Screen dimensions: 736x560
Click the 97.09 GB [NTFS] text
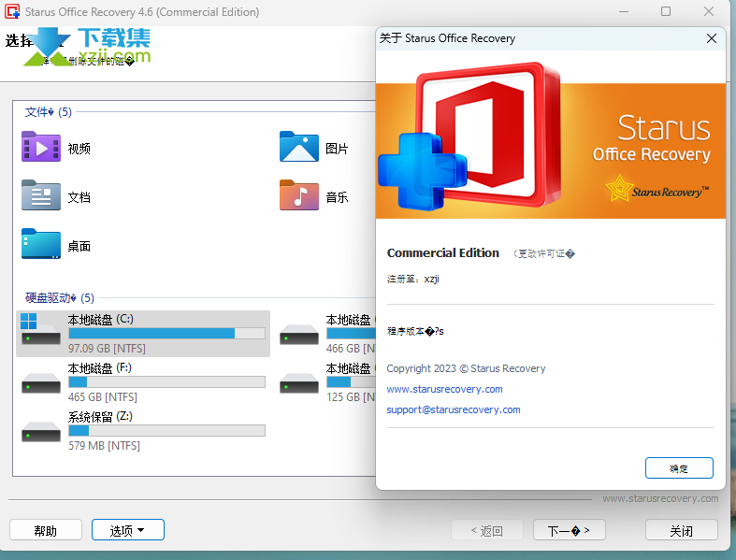(x=107, y=349)
